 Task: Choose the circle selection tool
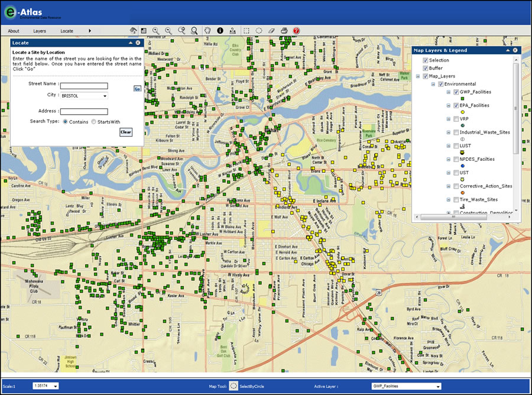coord(258,30)
